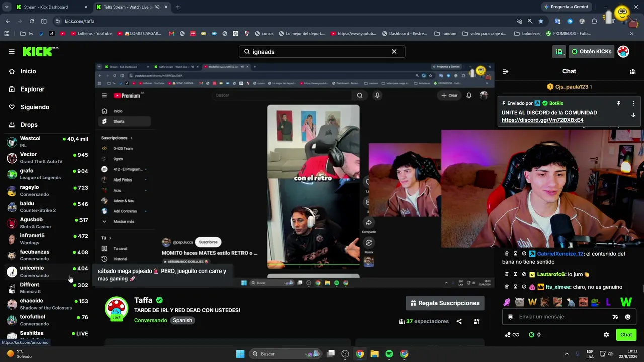Viewport: 644px width, 362px height.
Task: Open the stream actions icon right of share
Action: 477,321
